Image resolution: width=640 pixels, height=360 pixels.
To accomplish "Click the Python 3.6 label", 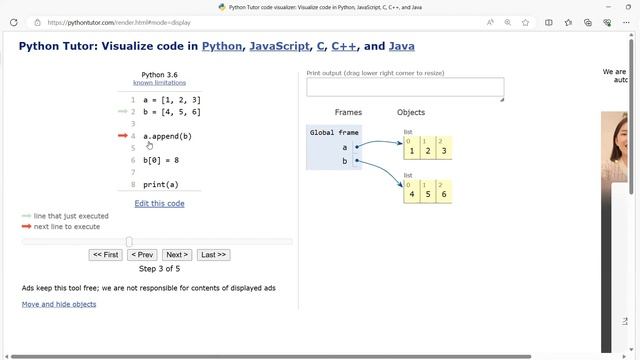I will click(159, 75).
